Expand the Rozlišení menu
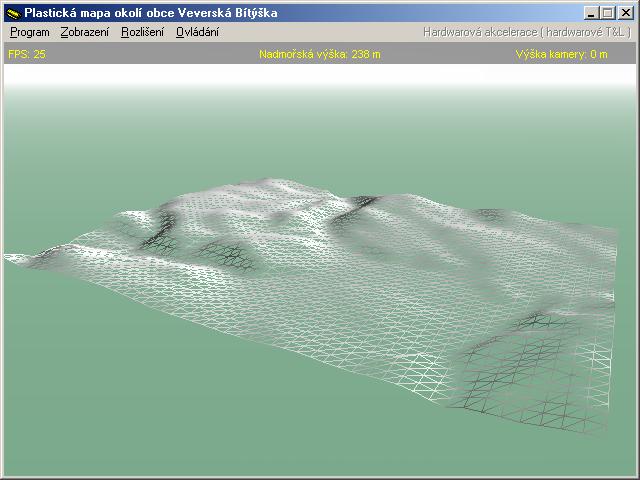The width and height of the screenshot is (640, 480). click(x=142, y=32)
